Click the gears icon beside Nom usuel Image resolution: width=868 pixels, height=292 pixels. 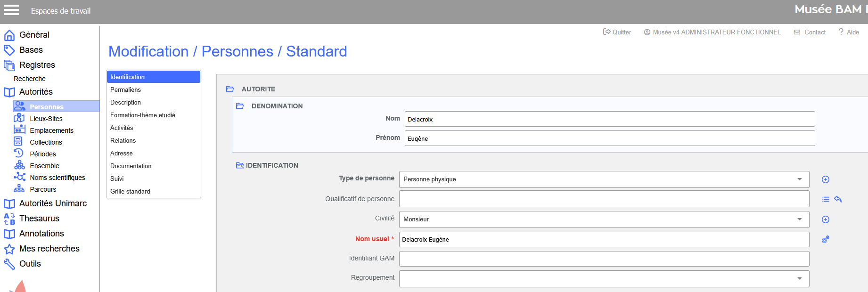pyautogui.click(x=825, y=240)
